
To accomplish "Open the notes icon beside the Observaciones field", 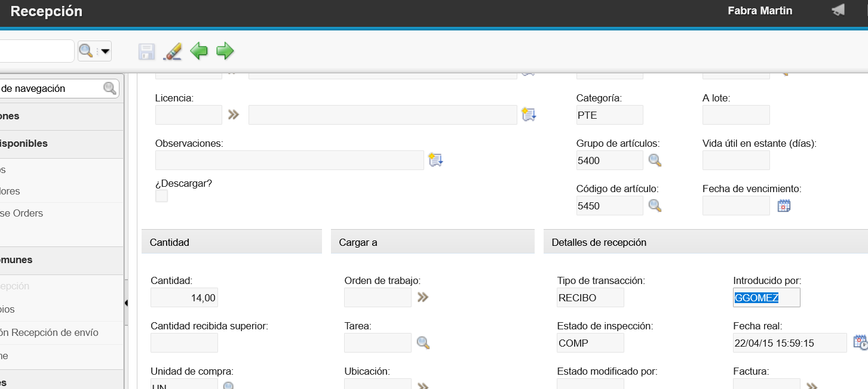I will [435, 160].
